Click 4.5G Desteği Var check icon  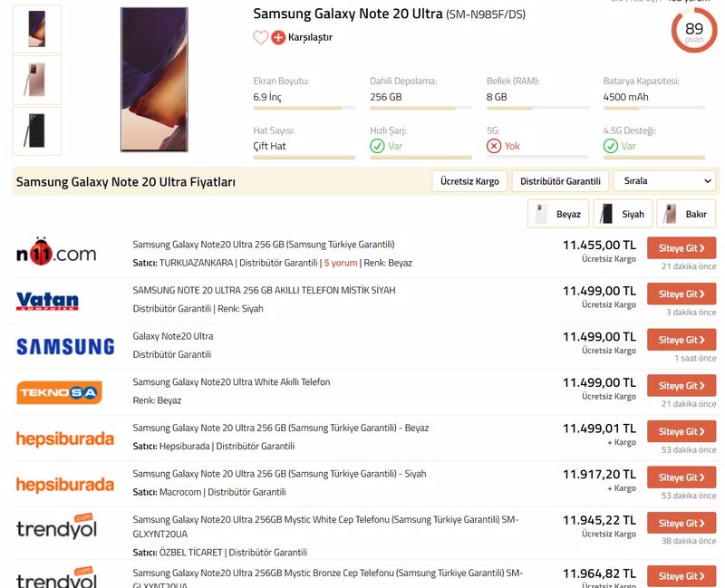tap(610, 146)
